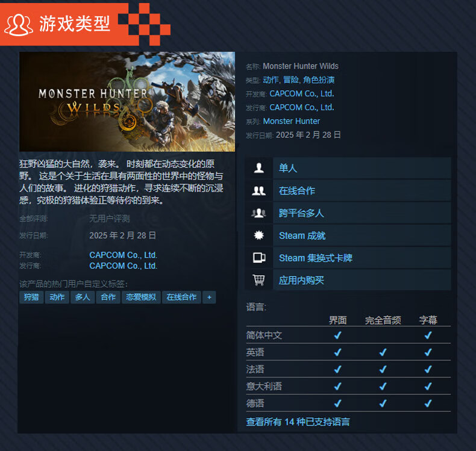Open the 角色扮演 genre link

point(319,79)
